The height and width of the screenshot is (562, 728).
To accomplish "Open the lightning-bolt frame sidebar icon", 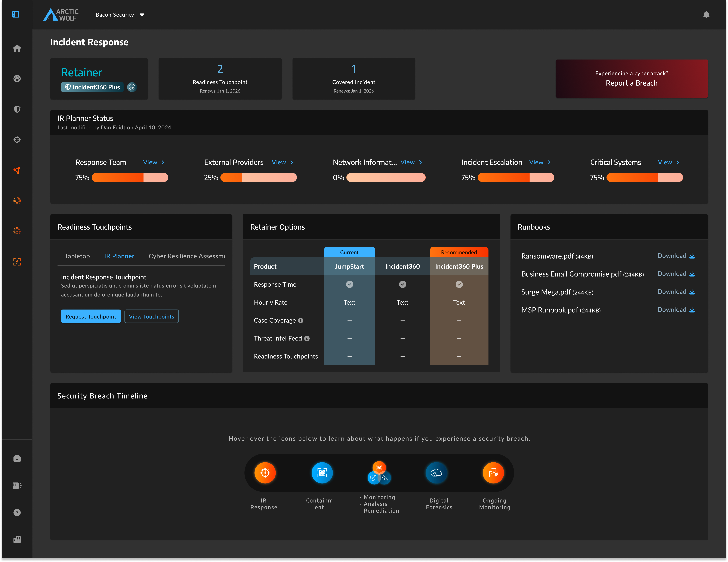I will point(17,262).
